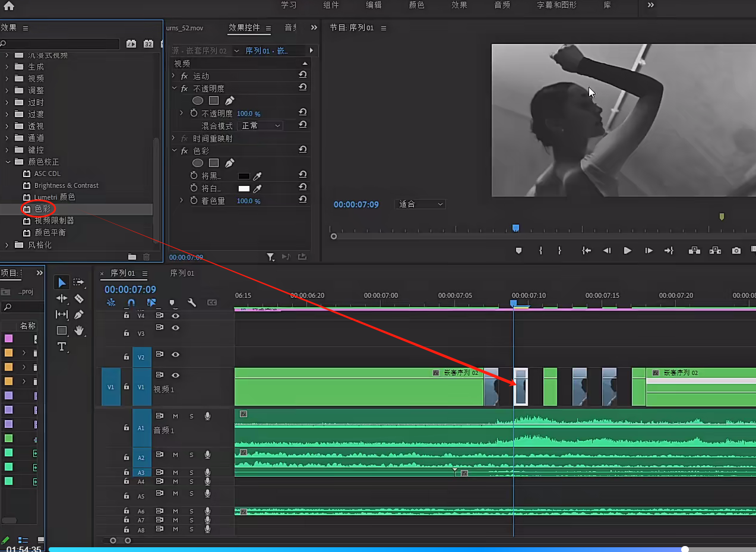Expand the 风格化 effects folder
This screenshot has width=756, height=552.
[x=7, y=245]
